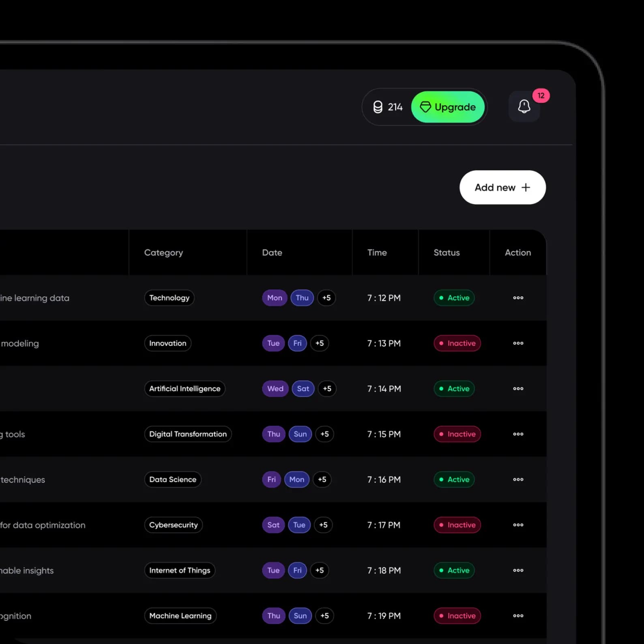Click the Technology category tag
The width and height of the screenshot is (644, 644).
[169, 298]
